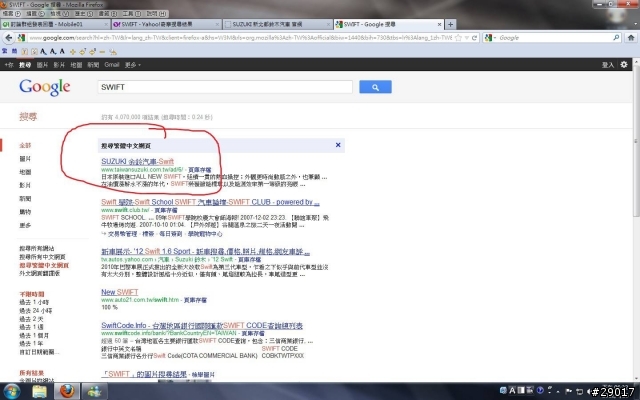Open the 說明 menu

point(156,13)
